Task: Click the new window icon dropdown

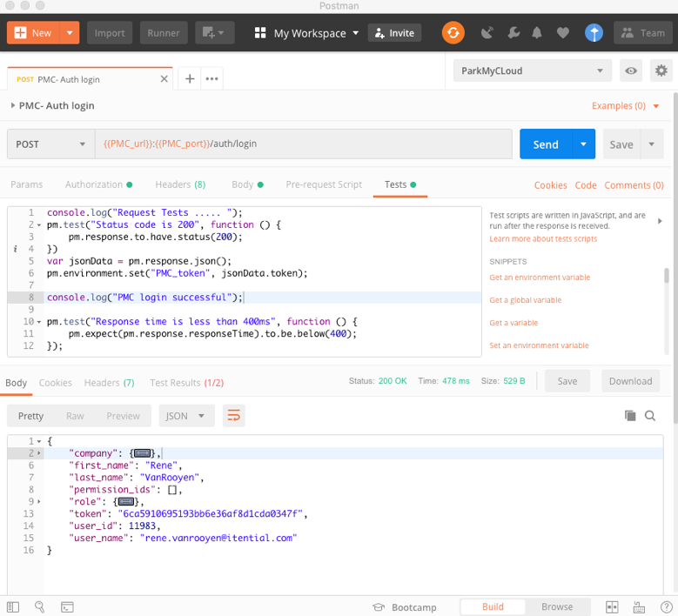Action: (215, 33)
